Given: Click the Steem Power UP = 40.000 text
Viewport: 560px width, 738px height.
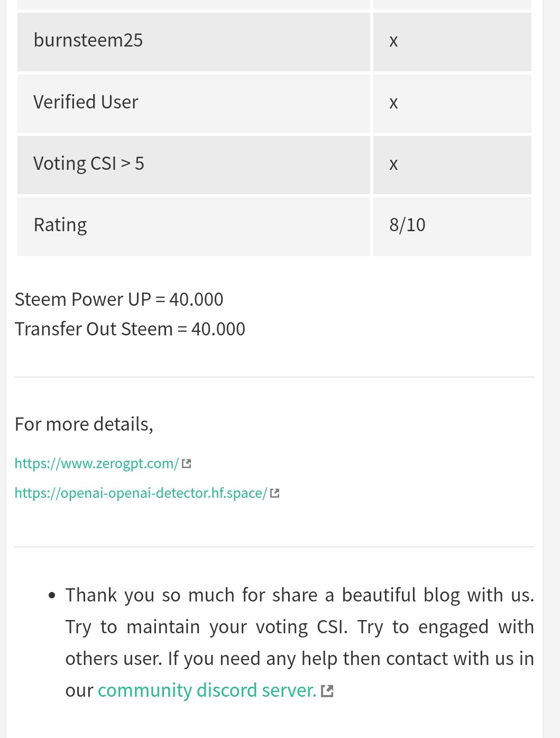Looking at the screenshot, I should [x=119, y=299].
